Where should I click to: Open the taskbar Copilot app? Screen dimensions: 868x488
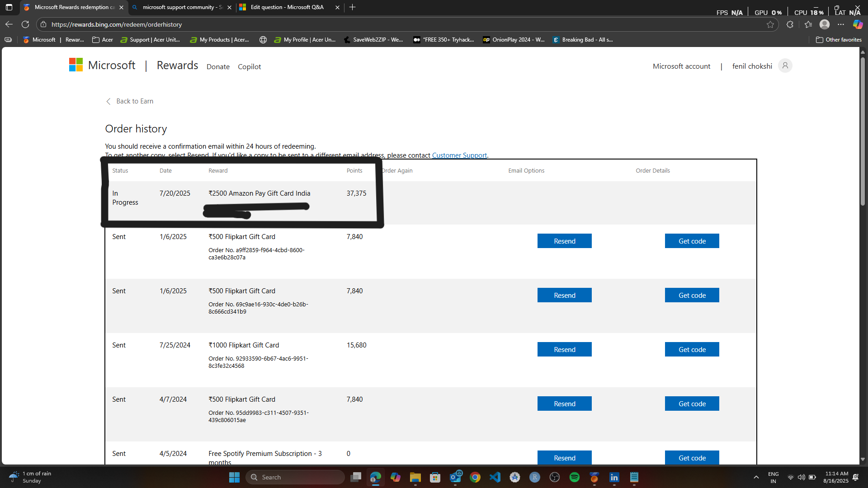click(x=396, y=477)
